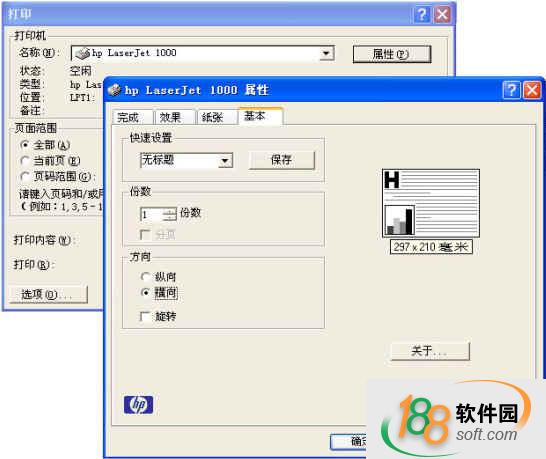Click the 属性 properties button
The image size is (546, 459).
(392, 54)
